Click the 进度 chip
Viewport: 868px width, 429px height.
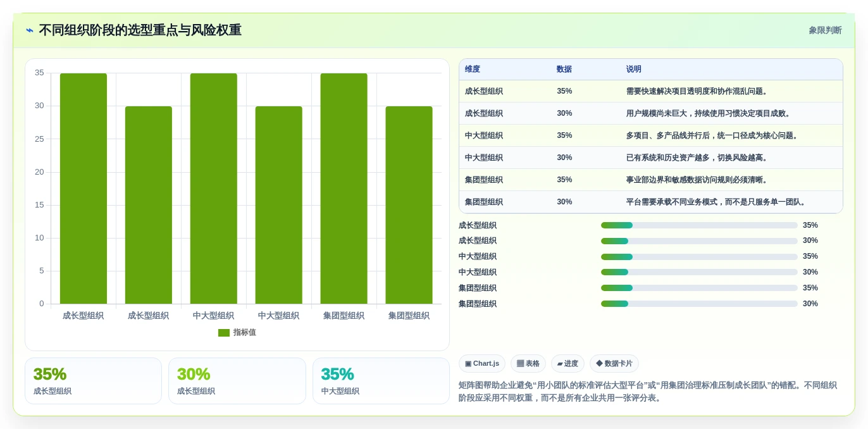[x=567, y=364]
